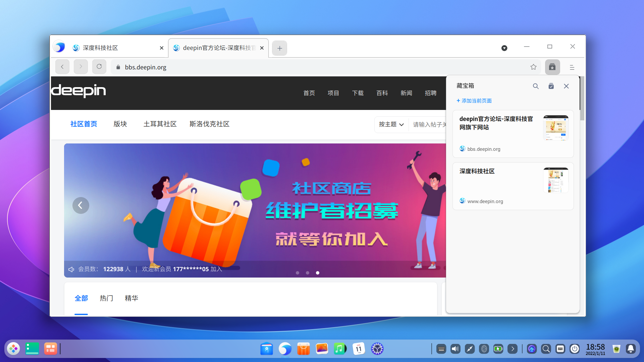Show previous banner with left arrow
The width and height of the screenshot is (644, 362).
coord(80,205)
